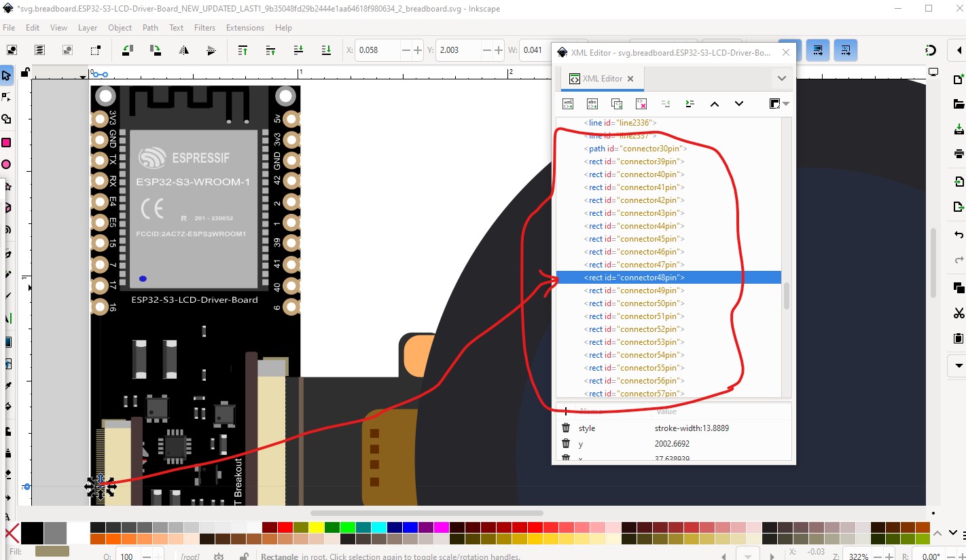
Task: Close the XML Editor tab
Action: [630, 79]
